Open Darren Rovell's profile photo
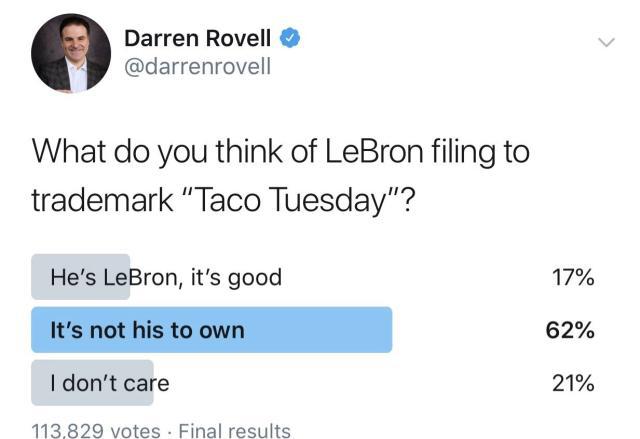This screenshot has width=640, height=439. (x=71, y=54)
